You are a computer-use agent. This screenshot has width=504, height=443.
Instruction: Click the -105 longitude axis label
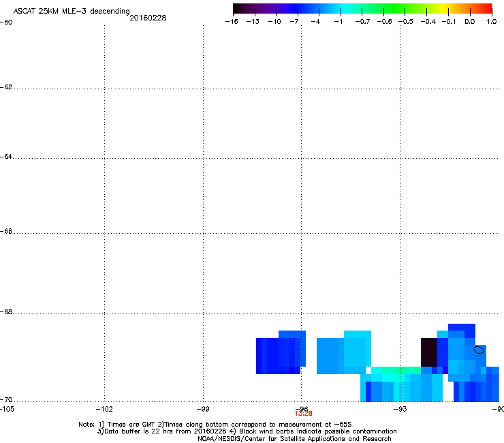(x=7, y=409)
